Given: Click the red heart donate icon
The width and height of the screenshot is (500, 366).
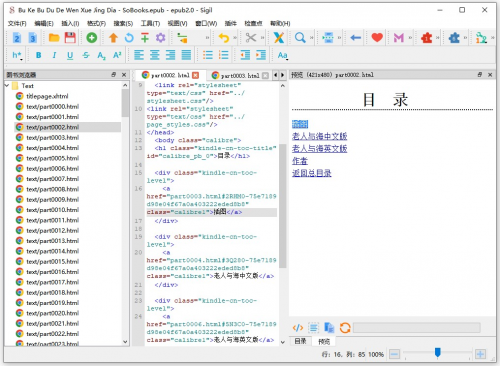Looking at the screenshot, I should tap(377, 38).
